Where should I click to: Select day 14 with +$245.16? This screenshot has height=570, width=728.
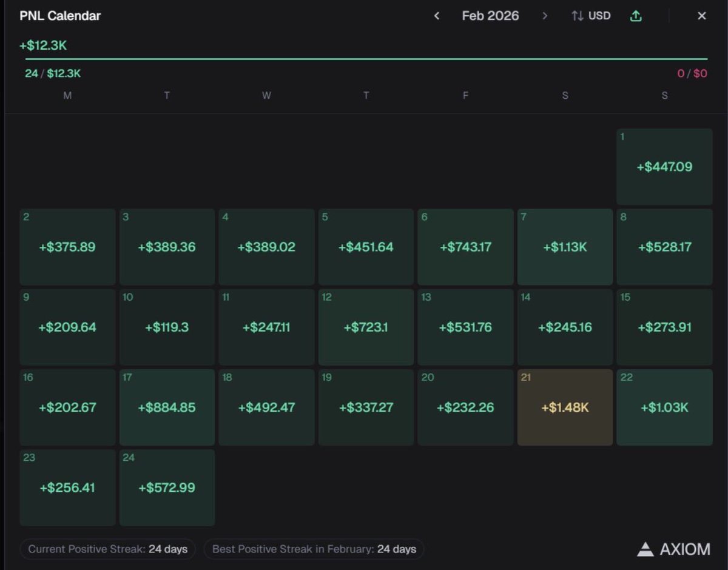[565, 327]
